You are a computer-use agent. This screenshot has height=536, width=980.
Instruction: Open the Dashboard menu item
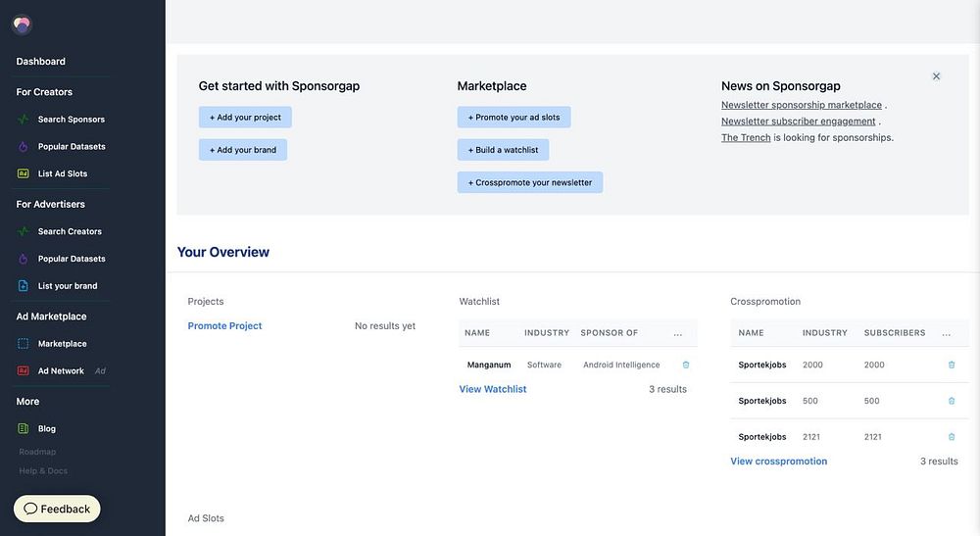click(x=41, y=62)
